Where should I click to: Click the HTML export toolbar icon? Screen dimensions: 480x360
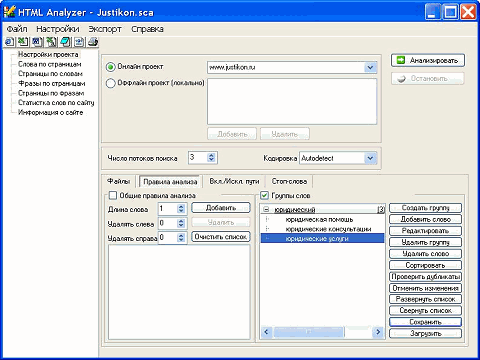(10, 42)
